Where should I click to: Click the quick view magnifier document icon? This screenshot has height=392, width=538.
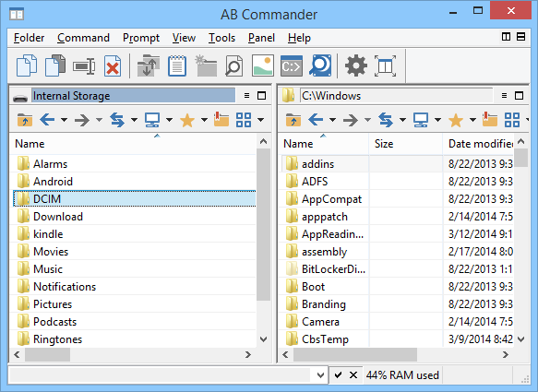[x=234, y=65]
